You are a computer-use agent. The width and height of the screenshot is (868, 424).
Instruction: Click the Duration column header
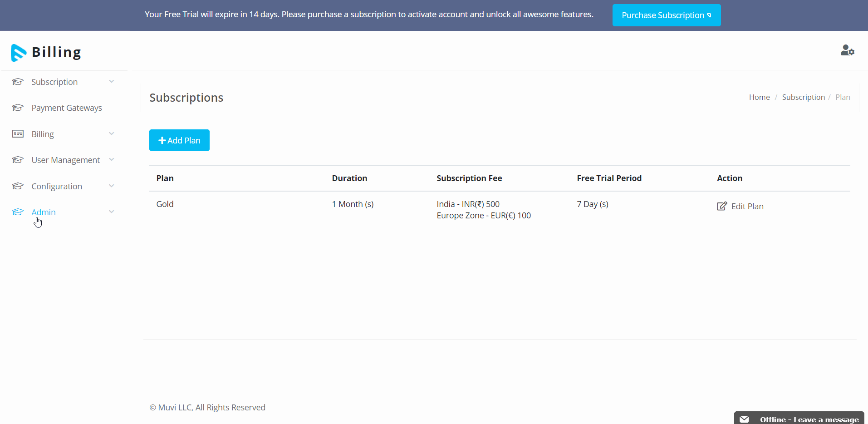pyautogui.click(x=349, y=178)
